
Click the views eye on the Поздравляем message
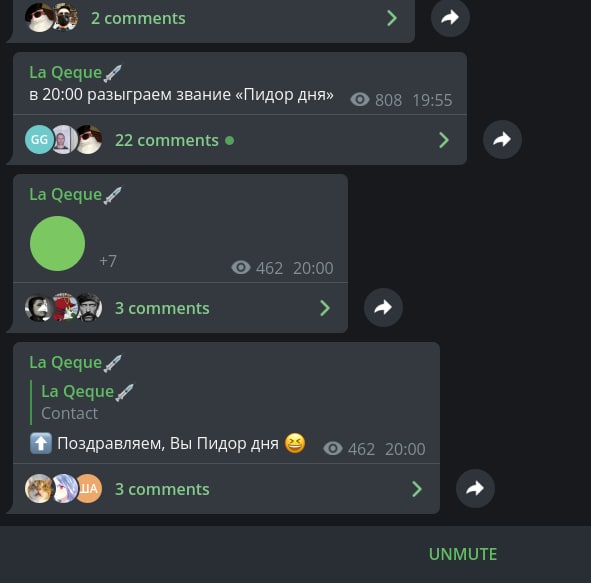coord(332,448)
